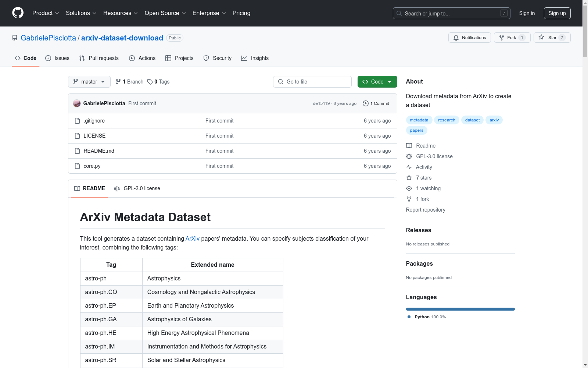
Task: Click the tag icon beside 0 Tags
Action: pos(150,82)
